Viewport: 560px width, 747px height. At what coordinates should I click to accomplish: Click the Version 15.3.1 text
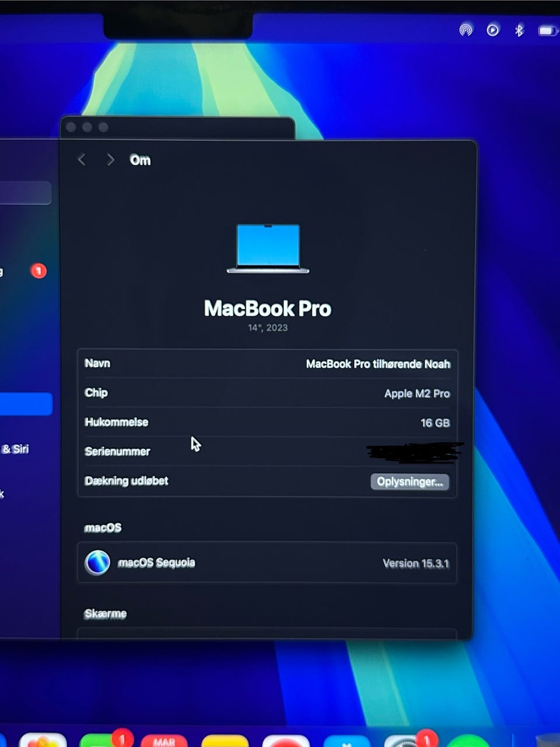[x=416, y=563]
